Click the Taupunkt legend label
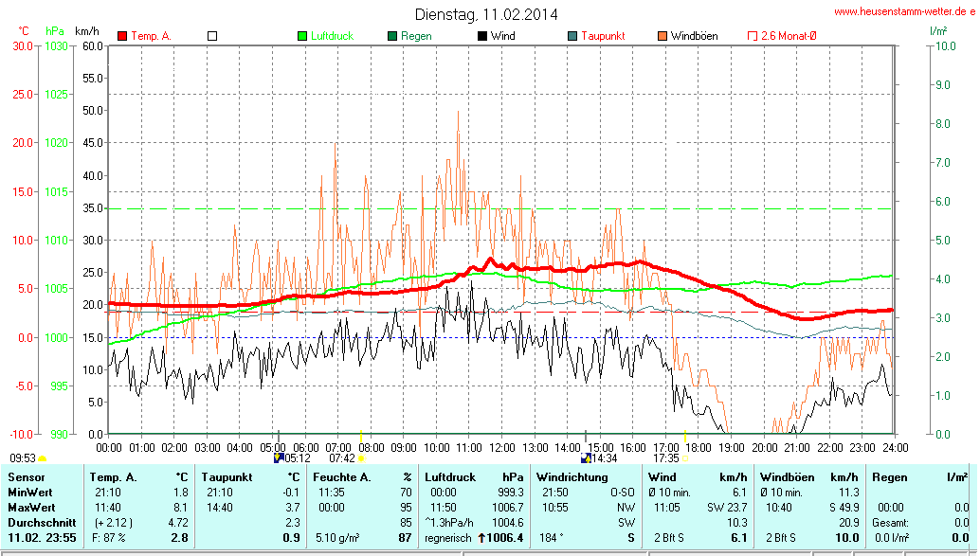Image resolution: width=980 pixels, height=556 pixels. coord(603,36)
